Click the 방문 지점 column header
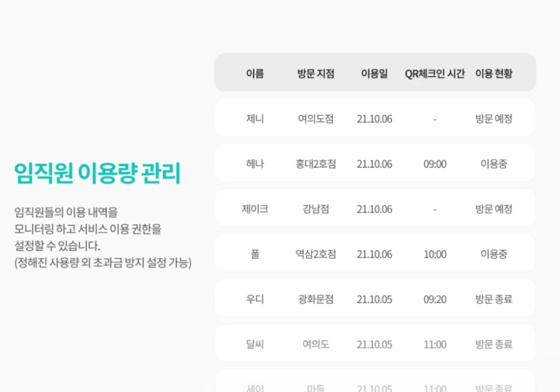The image size is (560, 392). click(x=316, y=74)
